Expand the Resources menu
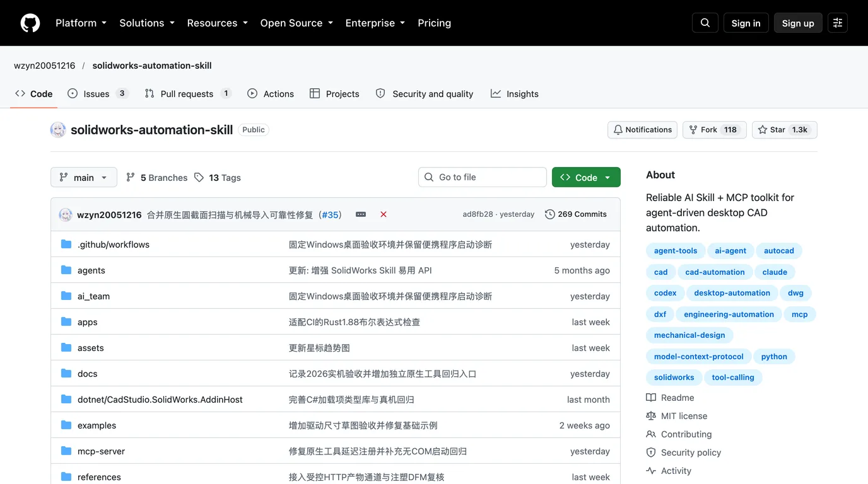868x484 pixels. (217, 23)
